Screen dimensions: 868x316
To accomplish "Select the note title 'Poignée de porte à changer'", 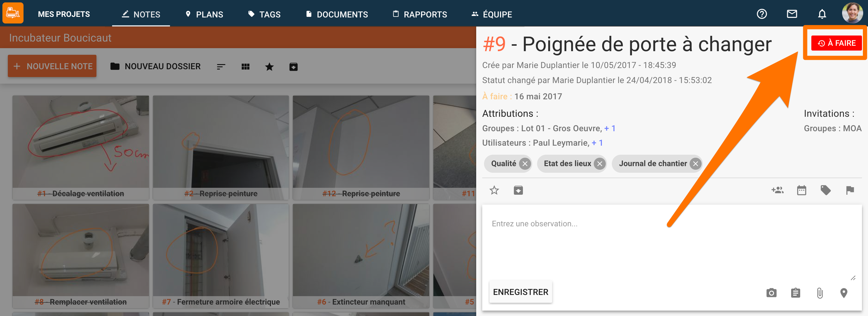I will click(646, 44).
